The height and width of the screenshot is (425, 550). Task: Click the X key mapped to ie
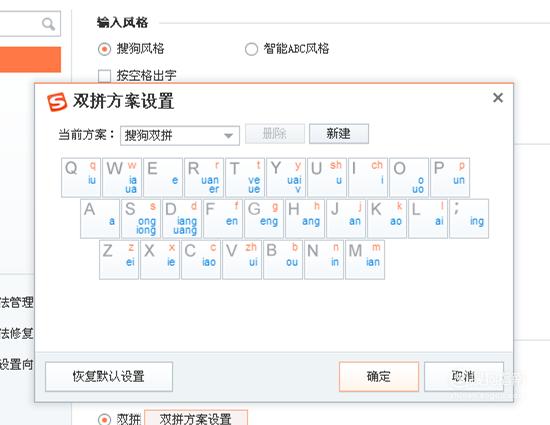tap(160, 260)
